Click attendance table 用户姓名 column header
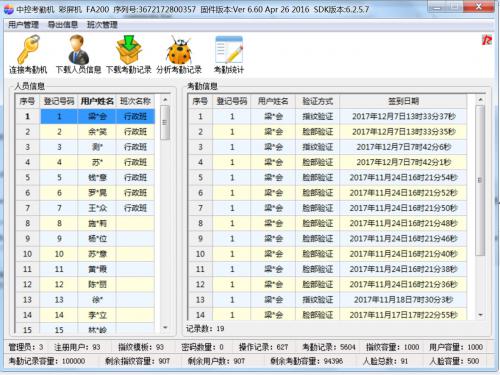This screenshot has height=375, width=500. coord(273,101)
